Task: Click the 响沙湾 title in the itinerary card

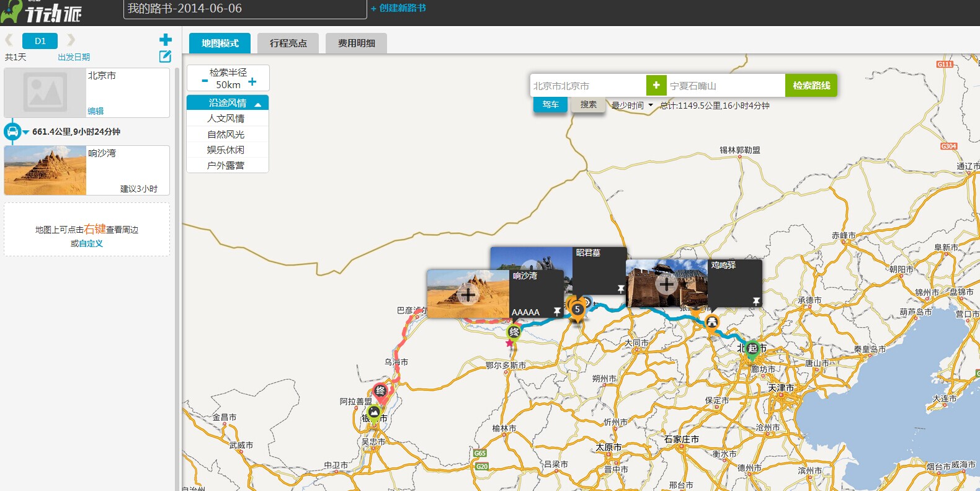Action: [102, 153]
